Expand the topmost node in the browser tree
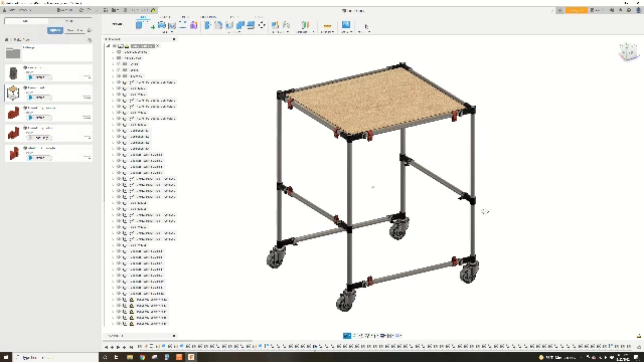The width and height of the screenshot is (644, 362). click(x=108, y=46)
